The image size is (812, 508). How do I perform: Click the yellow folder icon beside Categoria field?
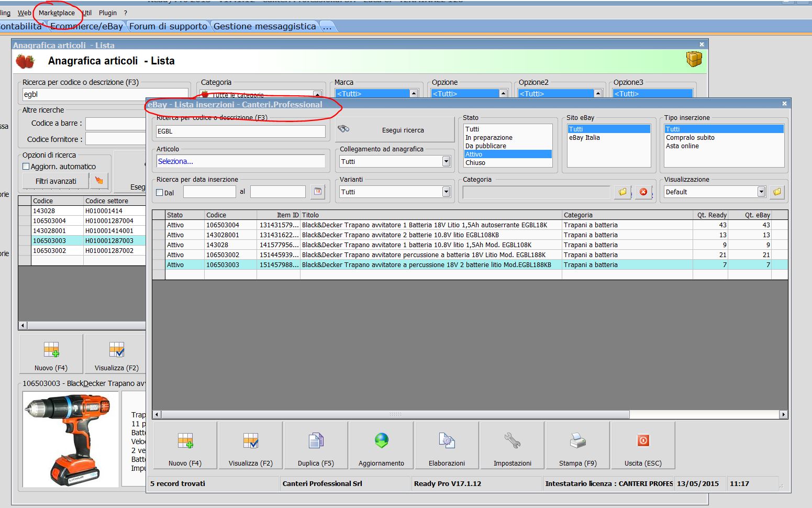(x=622, y=192)
